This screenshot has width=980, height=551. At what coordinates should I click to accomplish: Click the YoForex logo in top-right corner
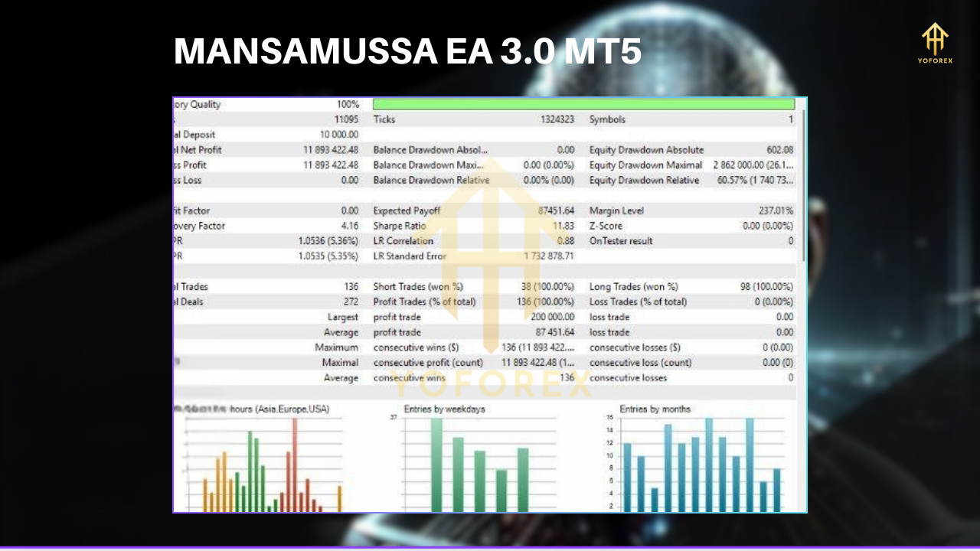click(936, 44)
